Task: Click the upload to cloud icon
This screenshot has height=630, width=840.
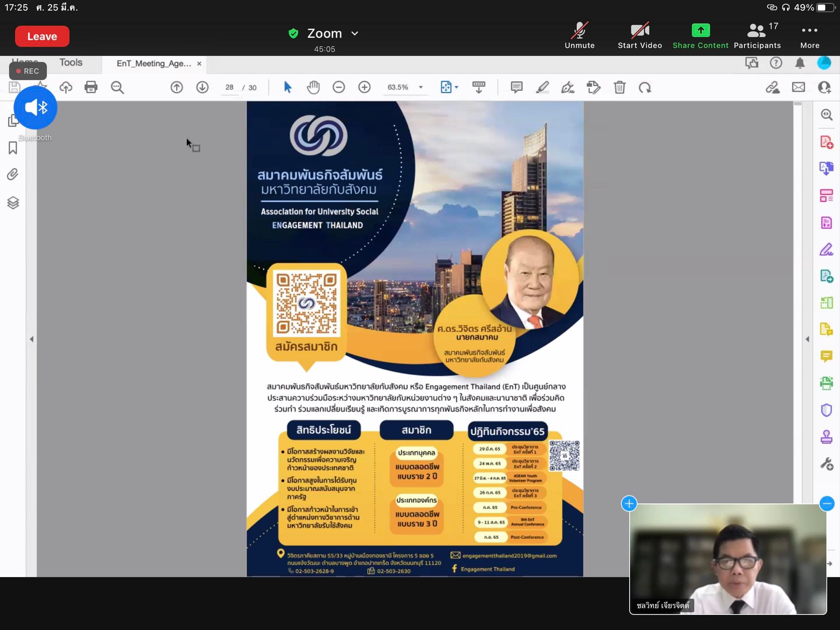Action: [66, 87]
